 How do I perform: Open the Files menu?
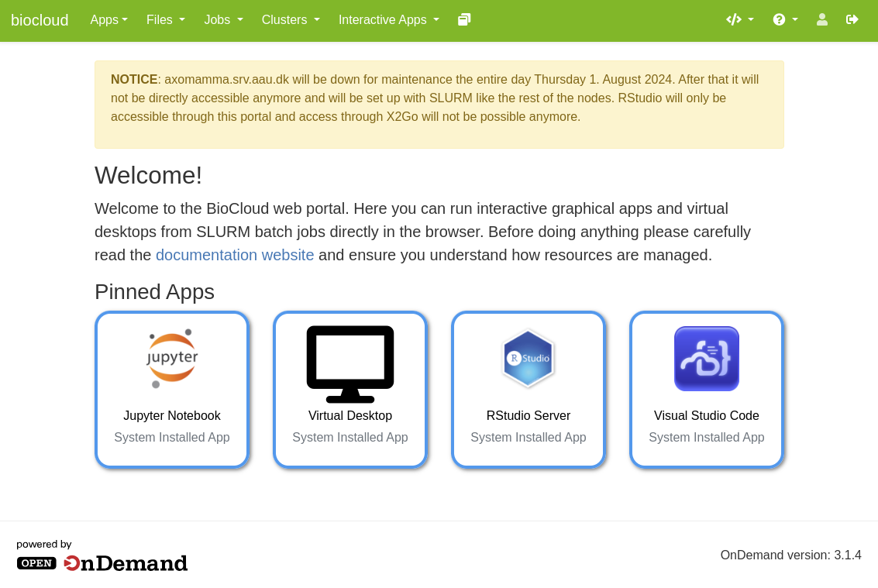[165, 19]
